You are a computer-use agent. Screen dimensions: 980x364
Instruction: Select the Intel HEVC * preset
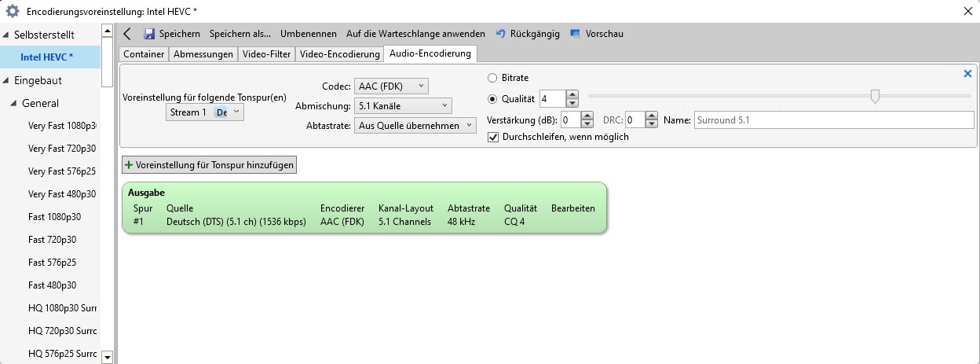50,57
